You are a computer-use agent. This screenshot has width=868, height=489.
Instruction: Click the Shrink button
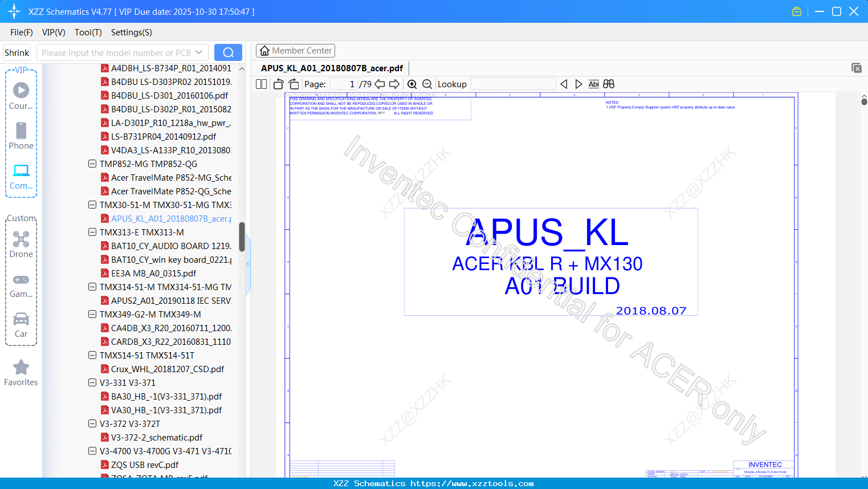pyautogui.click(x=17, y=52)
